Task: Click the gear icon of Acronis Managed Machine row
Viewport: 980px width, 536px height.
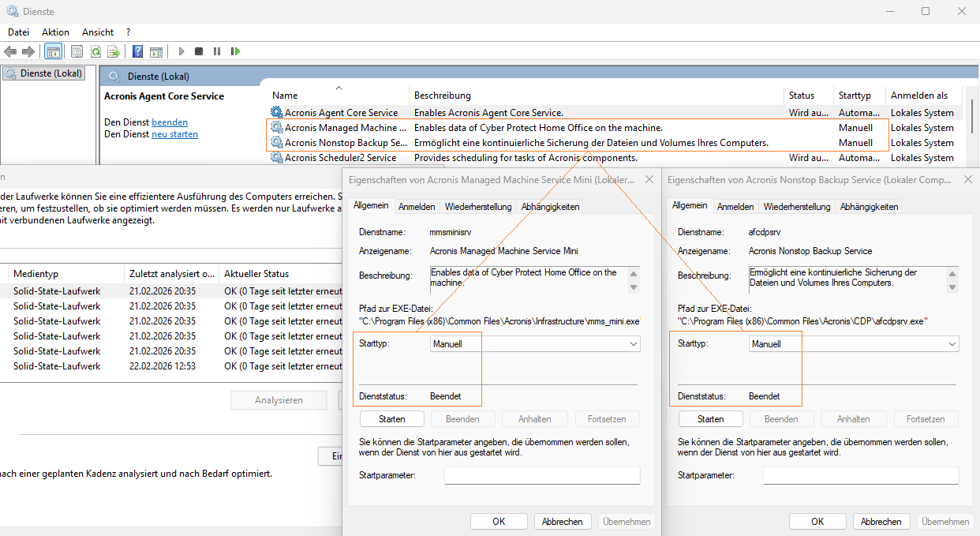Action: 276,128
